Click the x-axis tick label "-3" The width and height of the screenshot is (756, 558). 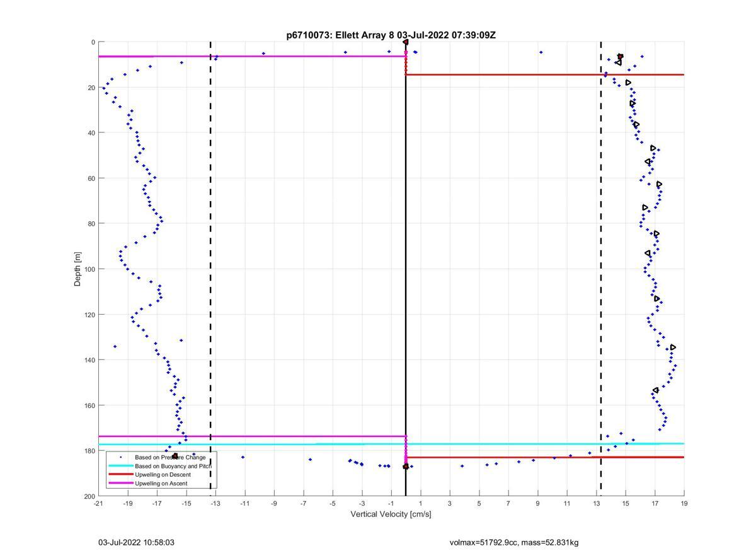coord(362,504)
